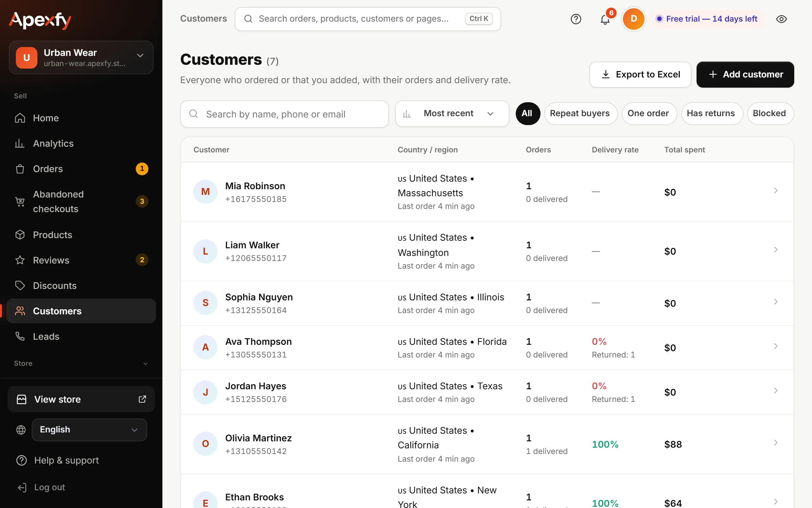The width and height of the screenshot is (812, 508).
Task: Open the help question mark icon in header
Action: point(576,19)
